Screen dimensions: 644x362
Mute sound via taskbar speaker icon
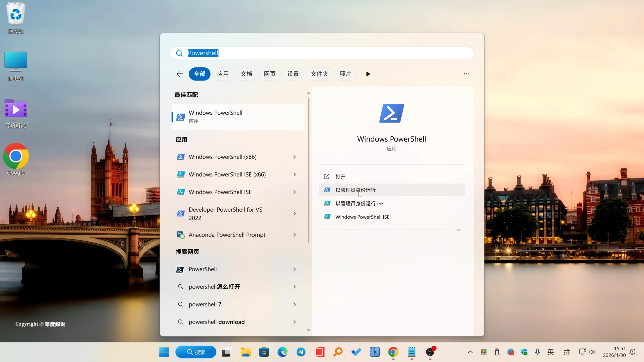[x=593, y=352]
